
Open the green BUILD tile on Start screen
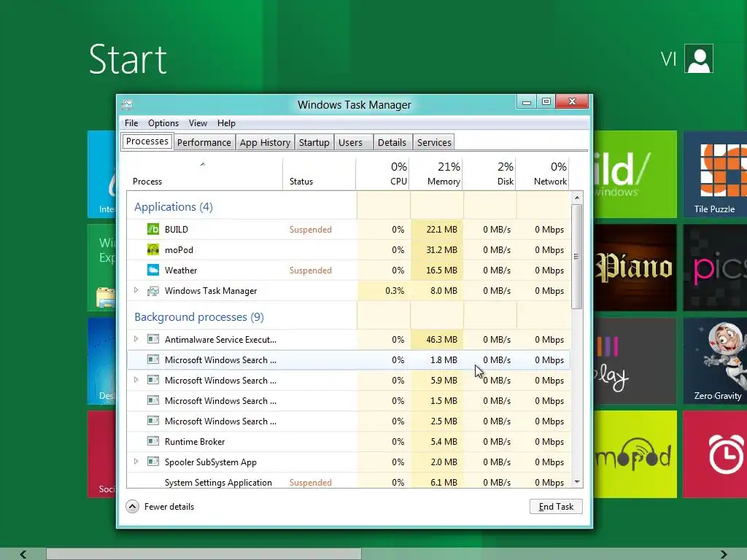(635, 174)
